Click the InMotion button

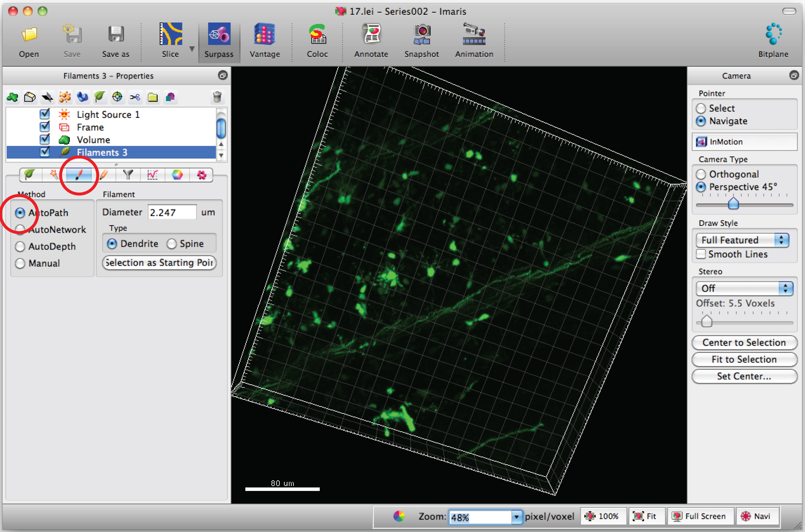(x=744, y=142)
